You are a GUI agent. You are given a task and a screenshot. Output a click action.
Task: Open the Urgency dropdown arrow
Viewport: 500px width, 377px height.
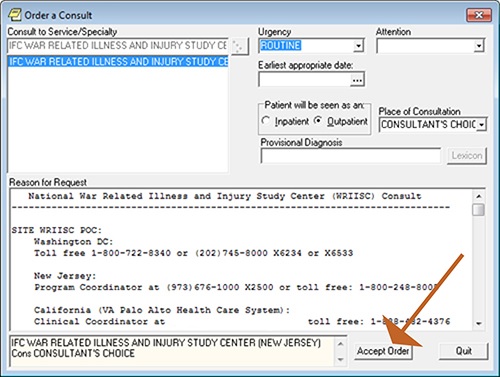click(358, 46)
